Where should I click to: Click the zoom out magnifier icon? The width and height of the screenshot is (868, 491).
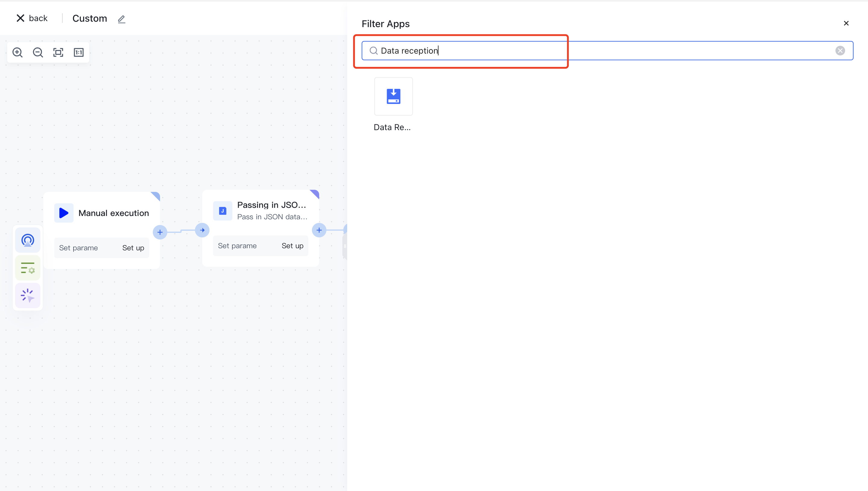pos(38,52)
